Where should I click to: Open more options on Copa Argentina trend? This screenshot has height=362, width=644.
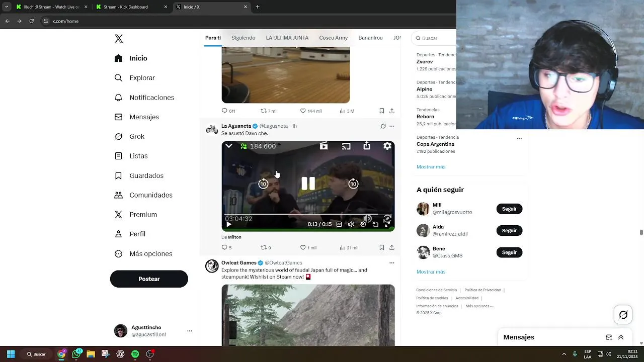point(519,138)
